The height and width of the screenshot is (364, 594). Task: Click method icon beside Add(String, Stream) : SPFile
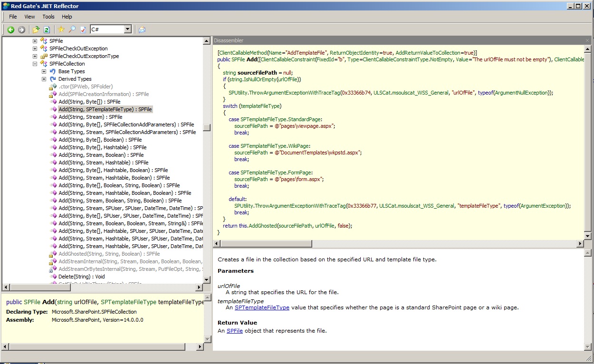click(x=53, y=117)
